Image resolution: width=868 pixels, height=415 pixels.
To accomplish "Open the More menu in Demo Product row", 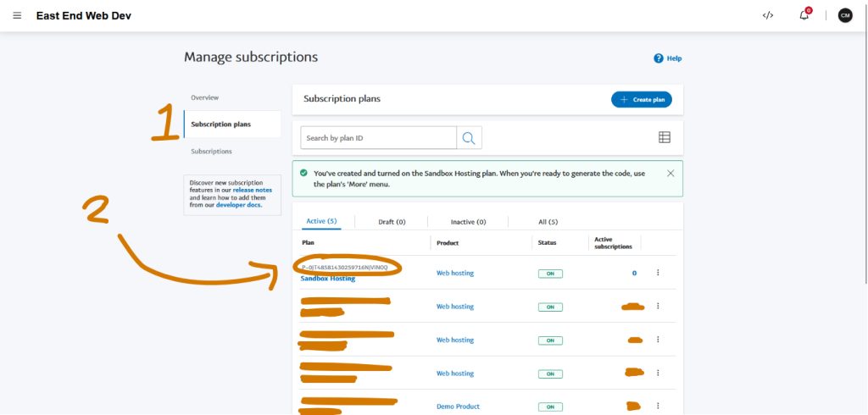I will click(x=658, y=406).
